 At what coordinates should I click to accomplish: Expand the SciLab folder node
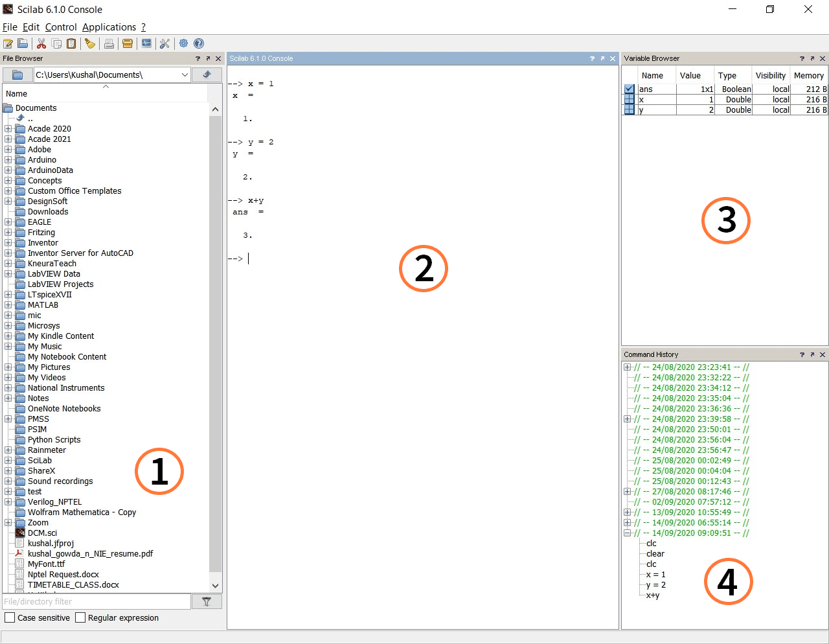tap(8, 461)
